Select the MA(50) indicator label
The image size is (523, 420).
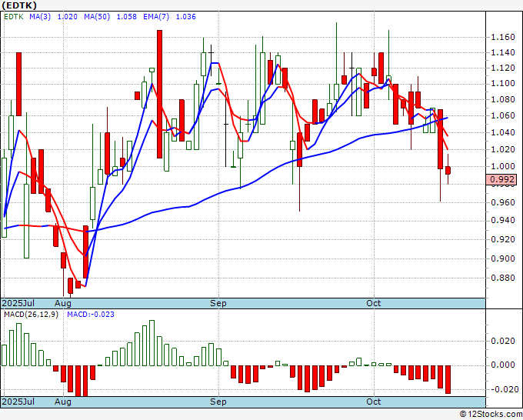pos(97,17)
